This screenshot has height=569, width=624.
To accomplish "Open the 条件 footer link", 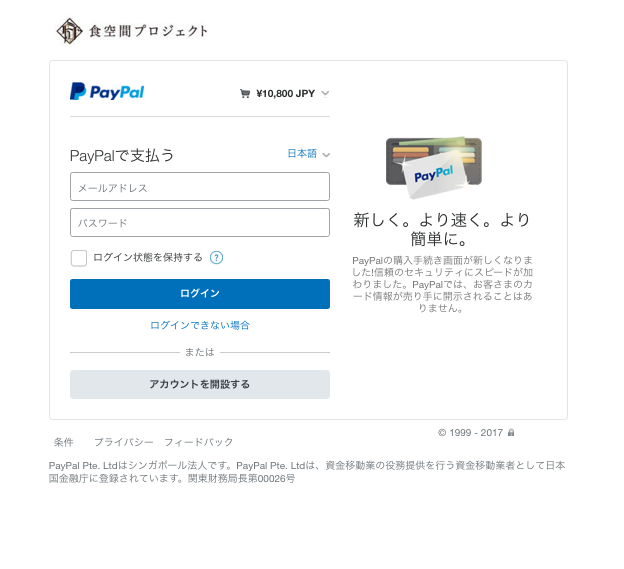I will pyautogui.click(x=64, y=442).
